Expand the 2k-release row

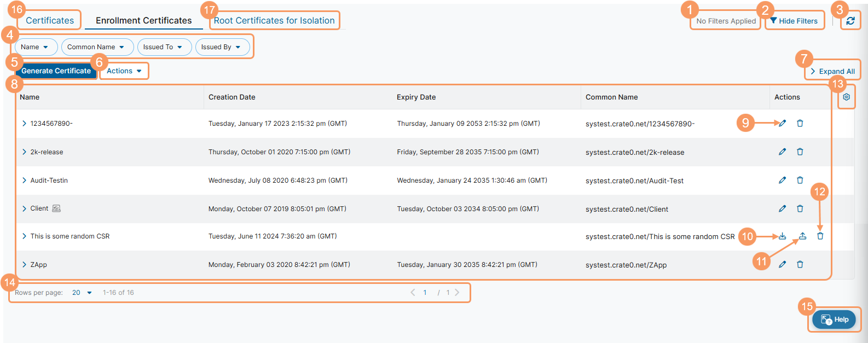click(x=24, y=152)
